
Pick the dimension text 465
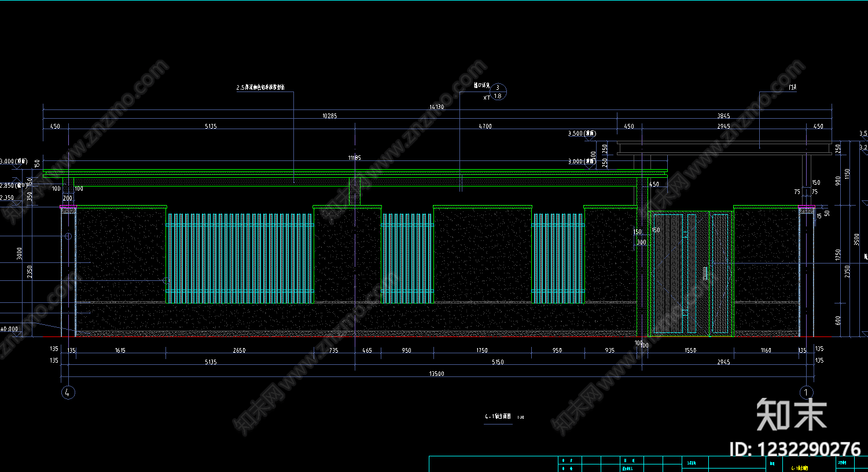[367, 350]
